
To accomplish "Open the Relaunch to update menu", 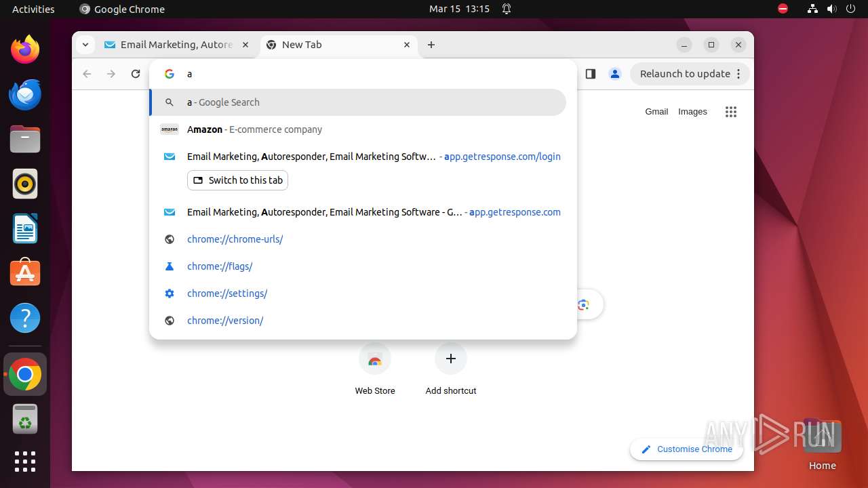I will tap(690, 74).
